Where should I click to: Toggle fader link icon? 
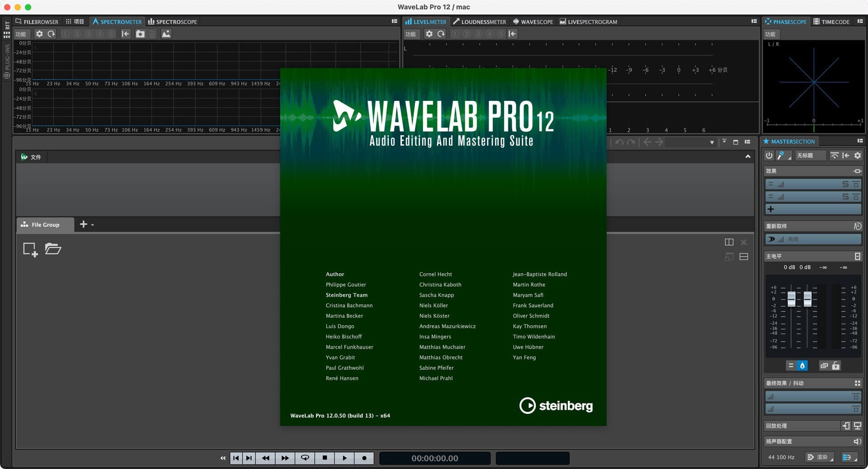pos(824,365)
